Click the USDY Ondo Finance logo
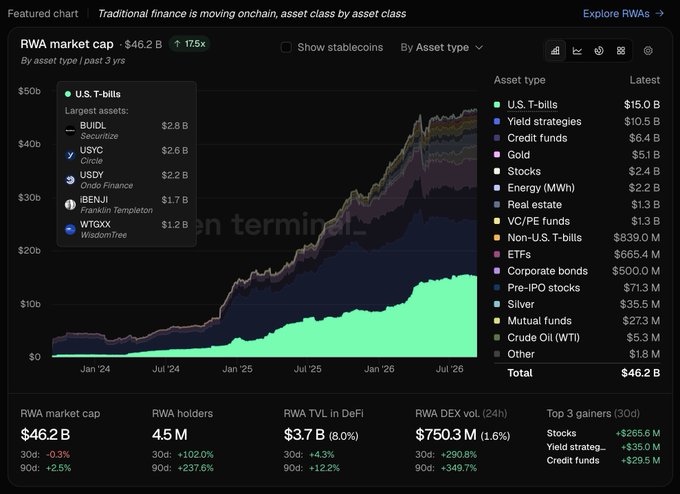The width and height of the screenshot is (680, 494). click(x=70, y=180)
